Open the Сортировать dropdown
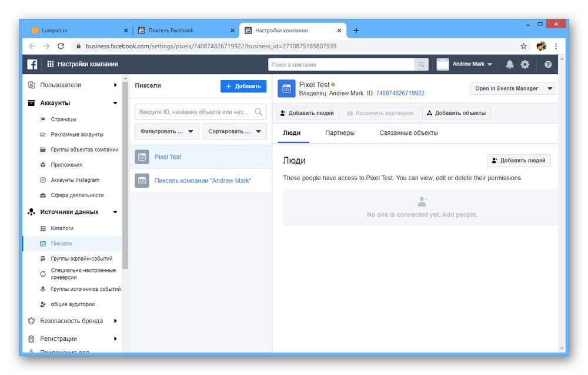This screenshot has height=375, width=588. coord(235,131)
